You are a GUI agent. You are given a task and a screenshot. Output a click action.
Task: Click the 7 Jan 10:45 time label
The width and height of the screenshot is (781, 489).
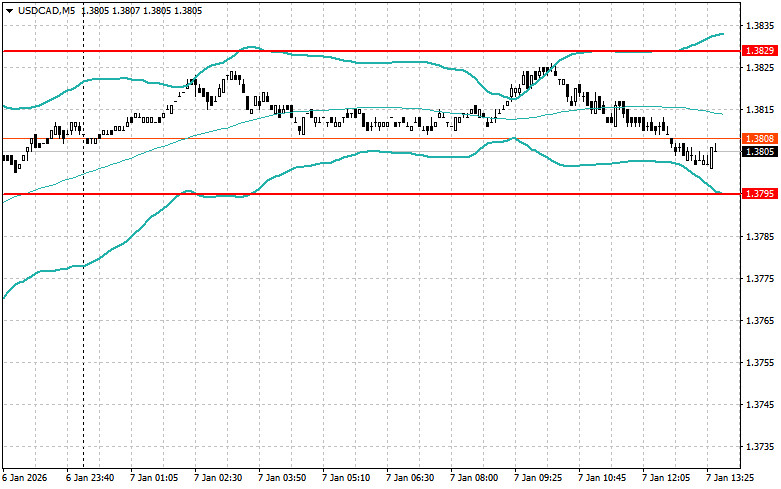602,479
